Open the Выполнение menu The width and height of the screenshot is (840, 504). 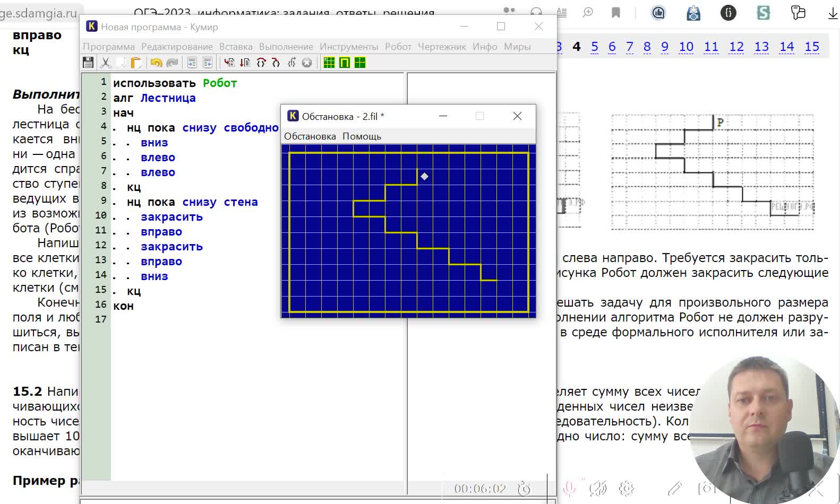click(x=286, y=47)
